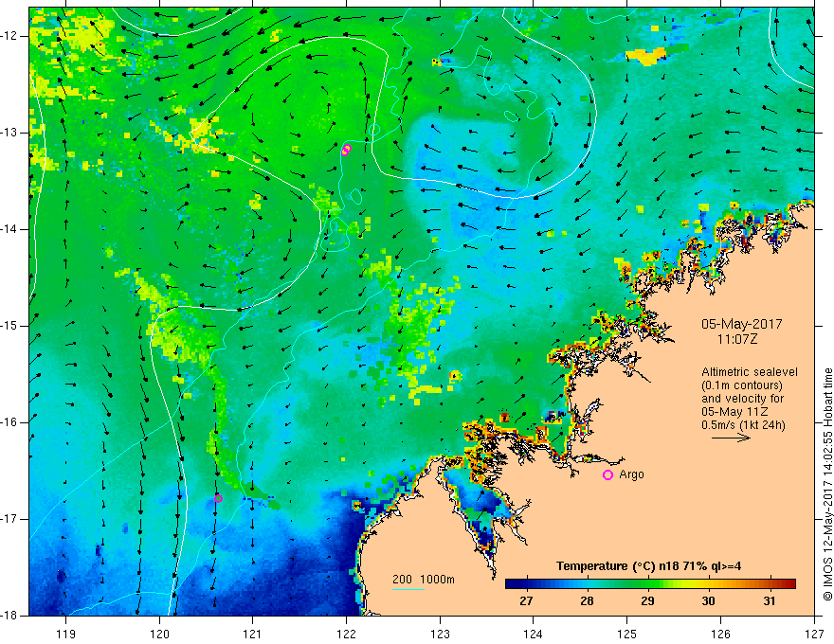This screenshot has height=644, width=834.
Task: Click the '200 1000m' depth legend text
Action: tap(424, 580)
